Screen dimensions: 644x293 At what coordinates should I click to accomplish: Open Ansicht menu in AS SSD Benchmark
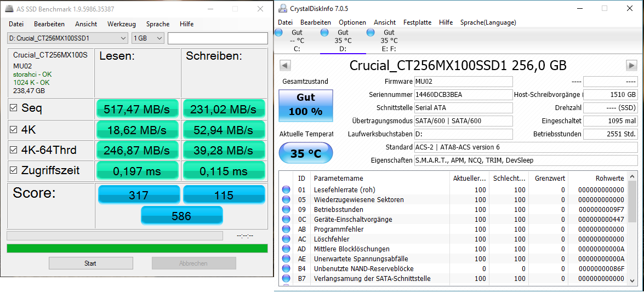[86, 24]
